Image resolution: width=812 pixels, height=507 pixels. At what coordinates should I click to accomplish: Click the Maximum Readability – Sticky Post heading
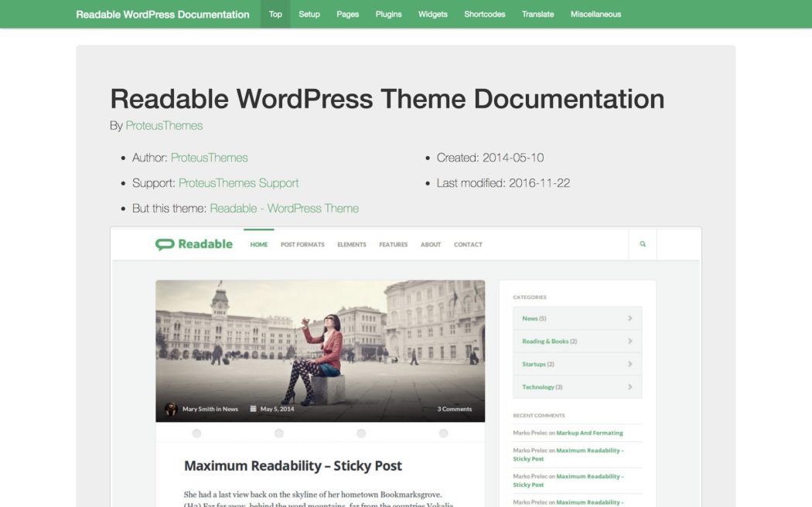(292, 465)
